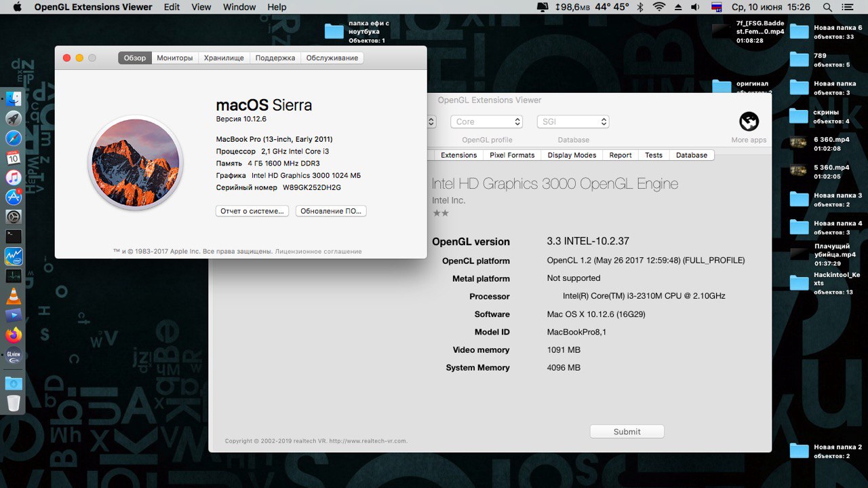Screen dimensions: 868x488
Task: Click the display icon in menu bar
Action: [542, 7]
